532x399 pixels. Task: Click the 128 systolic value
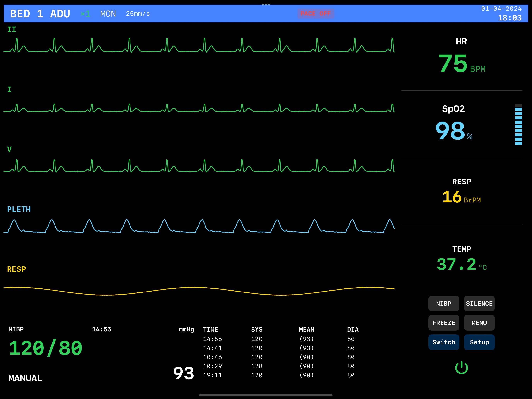257,366
